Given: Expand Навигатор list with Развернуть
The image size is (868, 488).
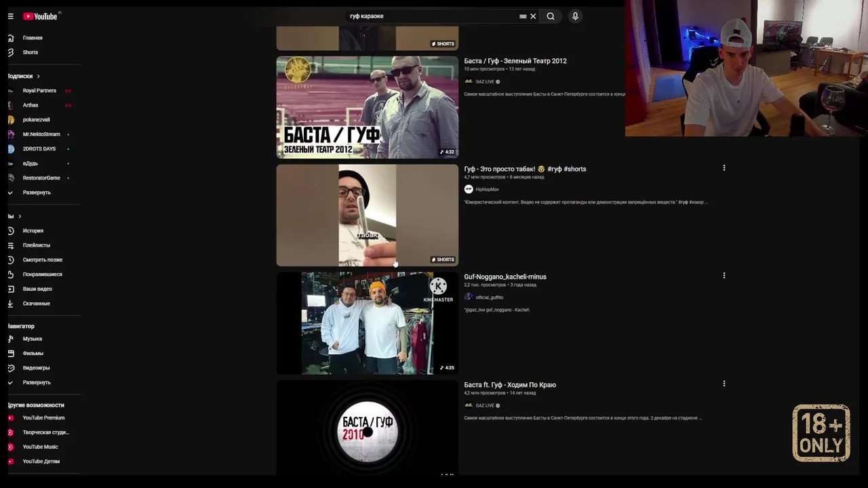Looking at the screenshot, I should pos(37,382).
